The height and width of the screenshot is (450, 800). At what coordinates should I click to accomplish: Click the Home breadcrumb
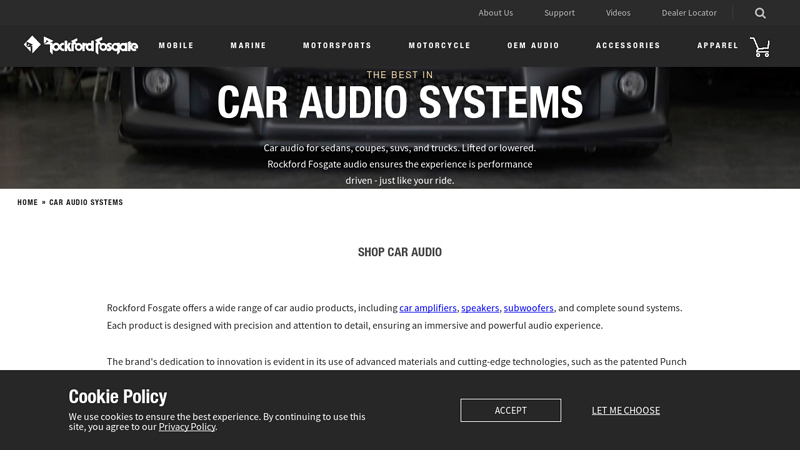(x=28, y=202)
